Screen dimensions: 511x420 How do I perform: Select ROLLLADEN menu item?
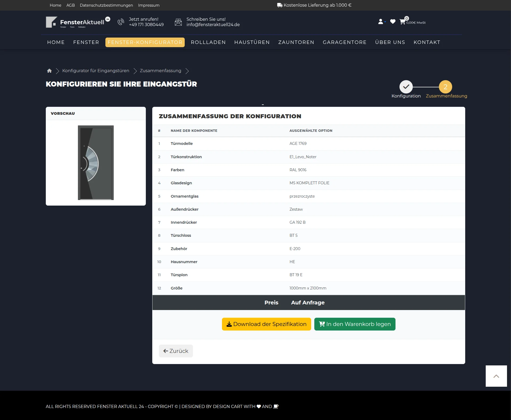(x=208, y=42)
